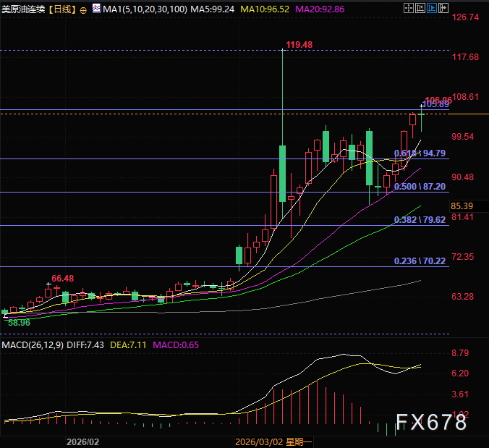489x448 pixels.
Task: Click the 0.618 \ 94.79 Fibonacci level label
Action: [419, 153]
